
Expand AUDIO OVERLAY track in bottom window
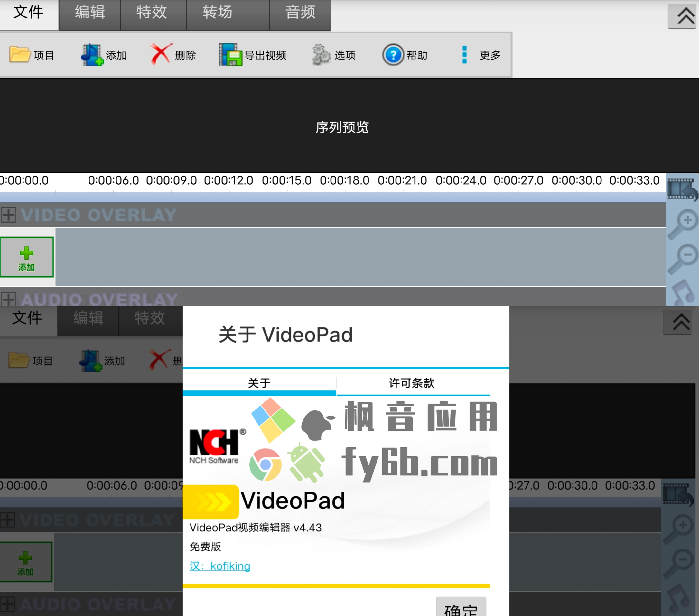(x=7, y=604)
